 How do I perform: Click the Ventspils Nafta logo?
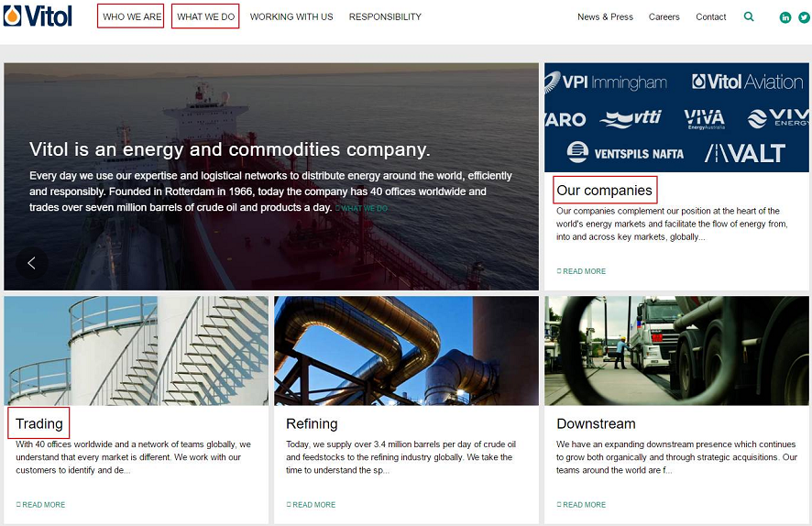pyautogui.click(x=625, y=153)
